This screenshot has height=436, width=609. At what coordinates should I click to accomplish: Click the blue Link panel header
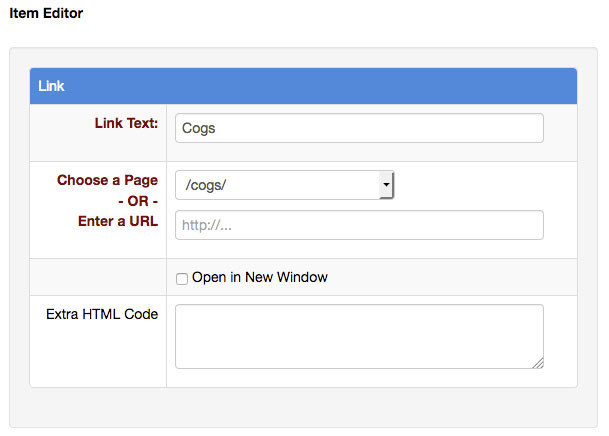[303, 86]
